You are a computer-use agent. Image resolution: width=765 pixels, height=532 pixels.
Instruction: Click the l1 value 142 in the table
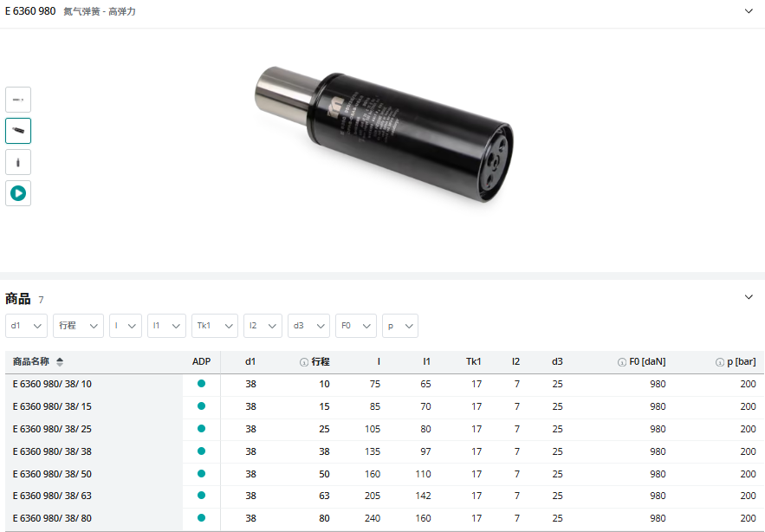(x=423, y=496)
